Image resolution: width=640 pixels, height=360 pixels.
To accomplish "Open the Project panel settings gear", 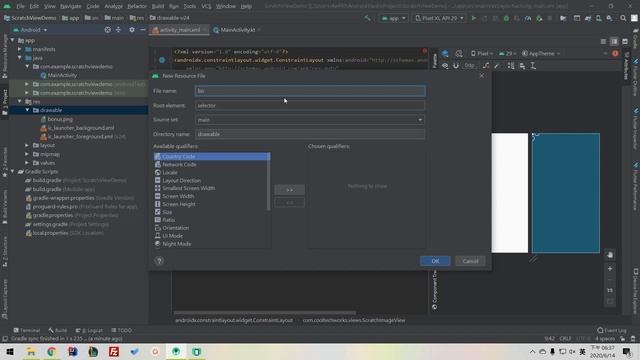I will pyautogui.click(x=131, y=30).
